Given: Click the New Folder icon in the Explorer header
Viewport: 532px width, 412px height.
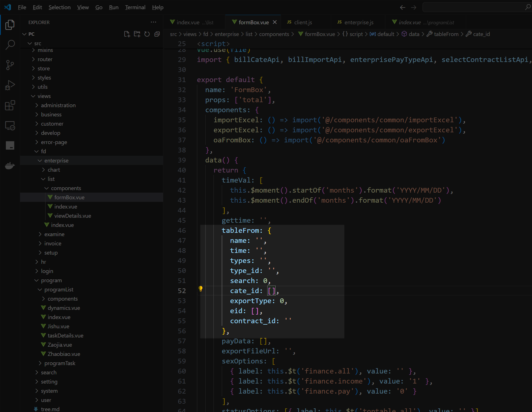Looking at the screenshot, I should (137, 34).
